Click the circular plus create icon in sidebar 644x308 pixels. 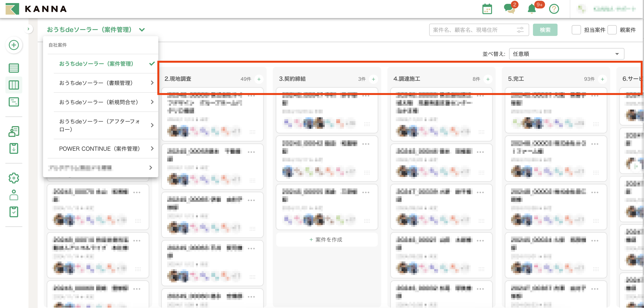[14, 45]
